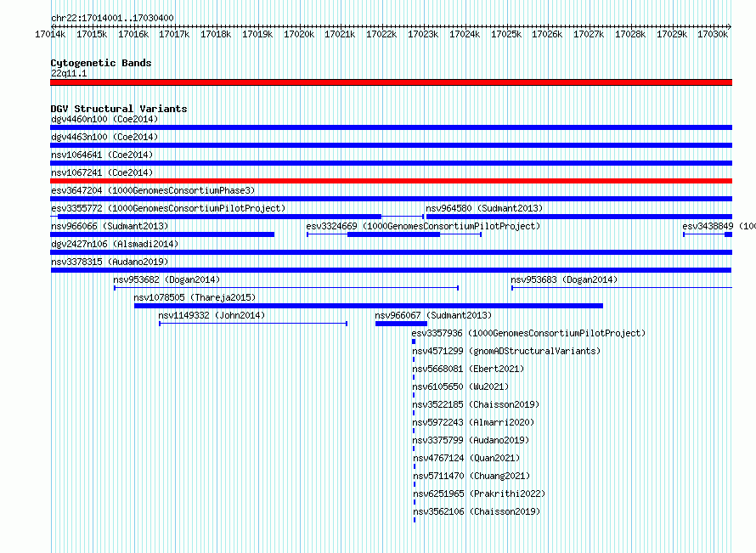Select nsv964580 (Sudmant2013) variant label
Viewport: 756px width, 553px height.
click(484, 208)
